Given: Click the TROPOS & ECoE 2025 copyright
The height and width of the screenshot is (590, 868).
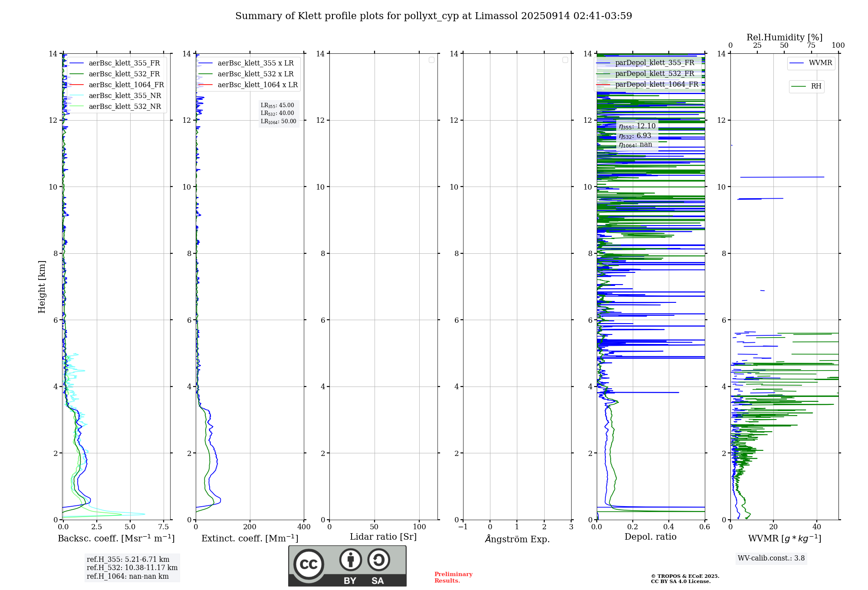Looking at the screenshot, I should [685, 576].
